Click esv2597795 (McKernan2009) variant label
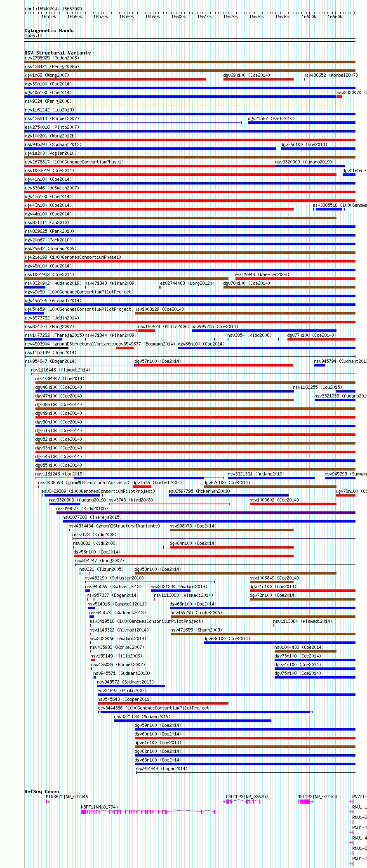This screenshot has width=367, height=868. point(199,491)
